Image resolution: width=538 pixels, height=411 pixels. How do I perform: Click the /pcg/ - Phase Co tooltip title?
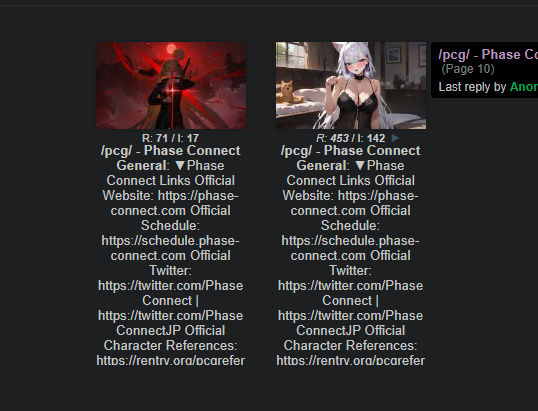pyautogui.click(x=488, y=55)
